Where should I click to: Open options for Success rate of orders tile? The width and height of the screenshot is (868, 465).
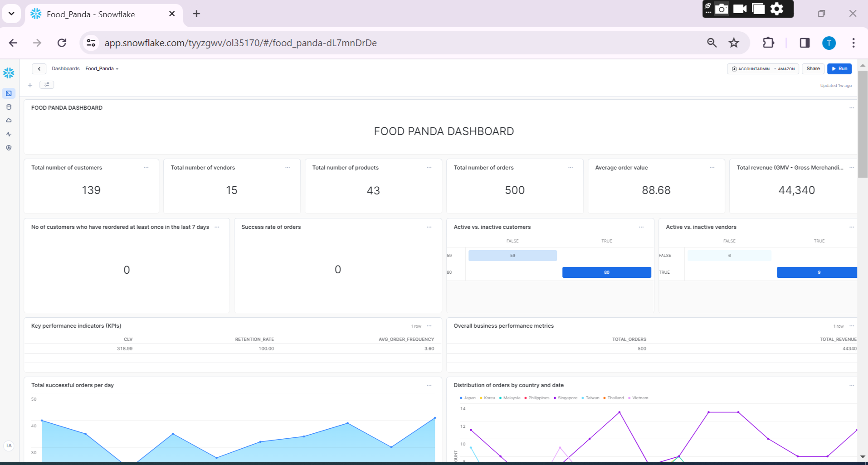click(429, 227)
